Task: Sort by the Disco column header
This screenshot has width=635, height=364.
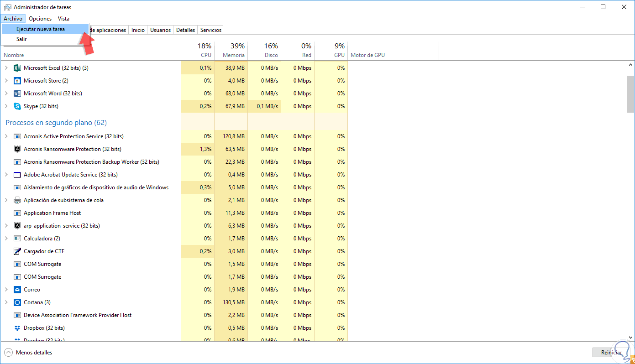Action: coord(264,51)
